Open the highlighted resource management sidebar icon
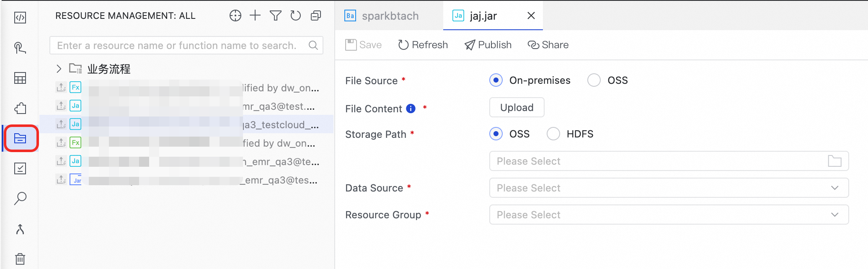868x269 pixels. pyautogui.click(x=20, y=138)
